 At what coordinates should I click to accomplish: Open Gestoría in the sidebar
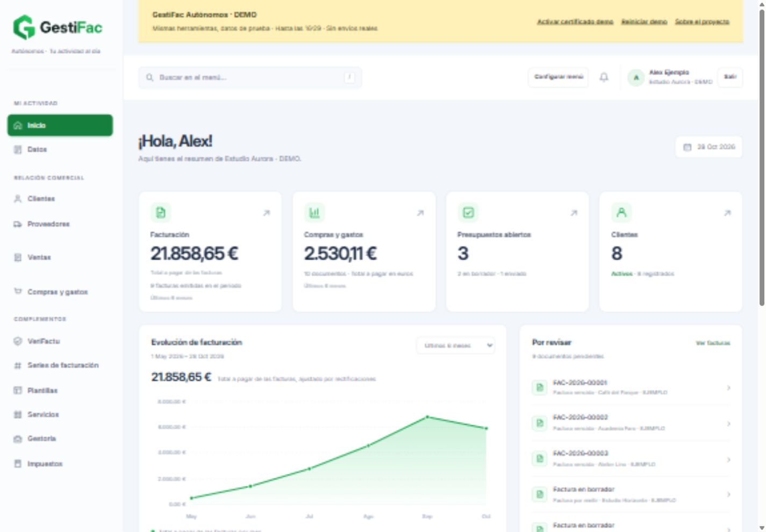pyautogui.click(x=60, y=438)
